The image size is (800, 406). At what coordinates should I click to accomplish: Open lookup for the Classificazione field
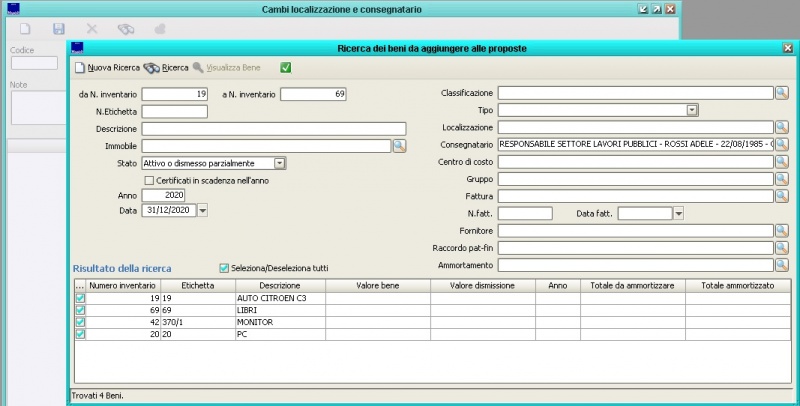(x=781, y=93)
